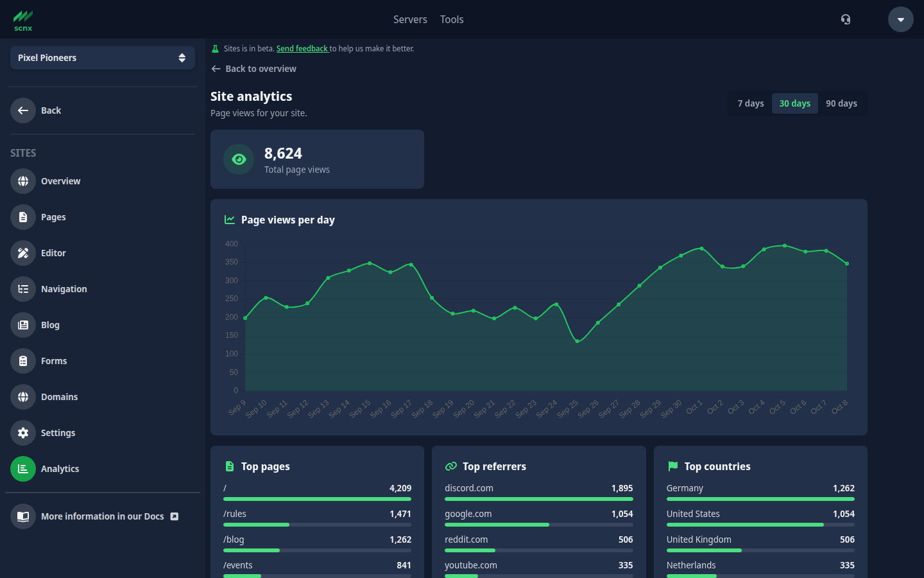Open the Pixel Pioneers server selector
Screen dimensions: 924x578
[x=103, y=58]
